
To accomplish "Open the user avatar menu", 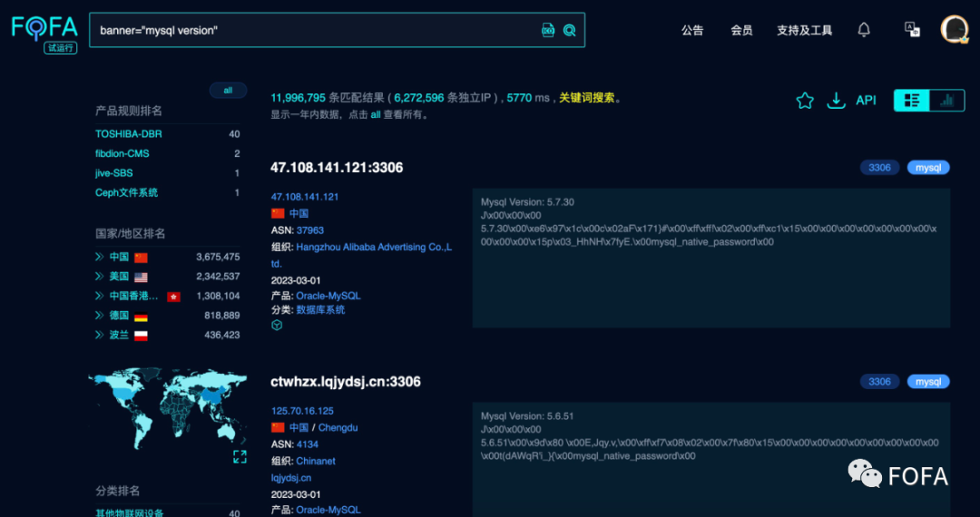I will tap(955, 29).
